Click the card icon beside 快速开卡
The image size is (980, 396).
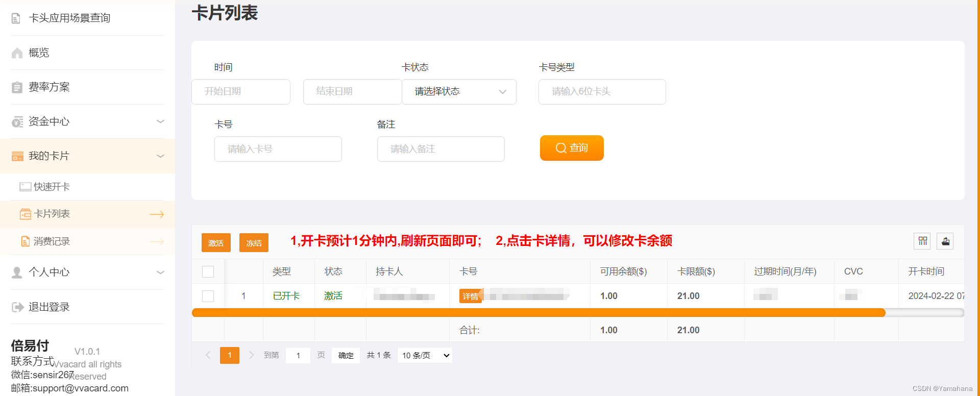point(25,187)
